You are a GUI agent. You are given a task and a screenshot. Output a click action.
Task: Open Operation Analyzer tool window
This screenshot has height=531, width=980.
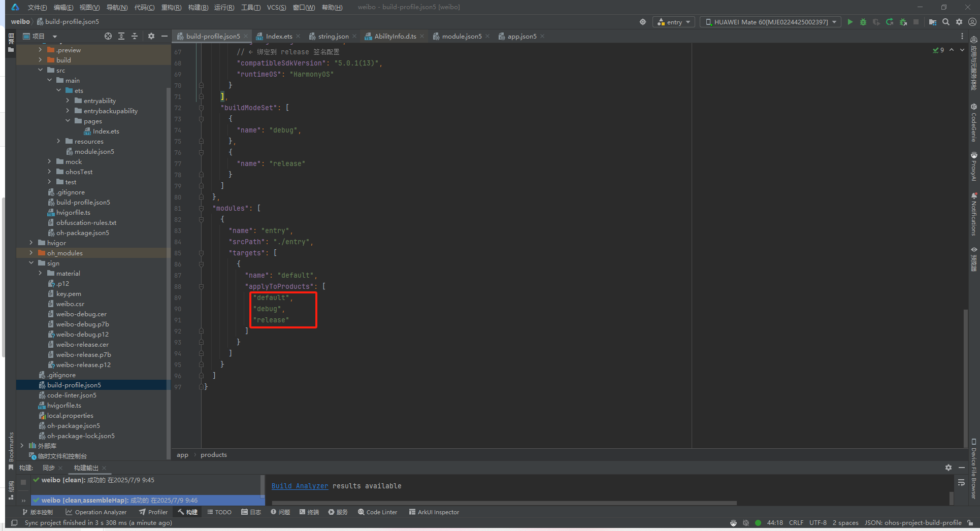(x=96, y=512)
